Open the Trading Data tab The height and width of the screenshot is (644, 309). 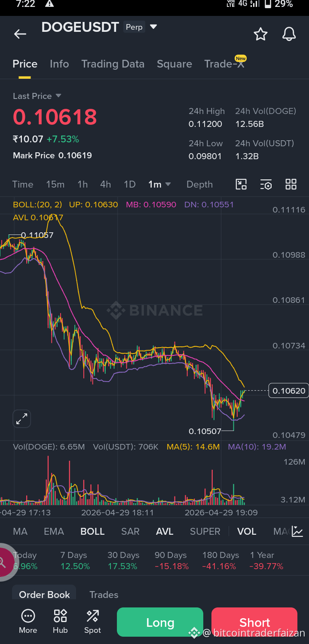click(113, 64)
